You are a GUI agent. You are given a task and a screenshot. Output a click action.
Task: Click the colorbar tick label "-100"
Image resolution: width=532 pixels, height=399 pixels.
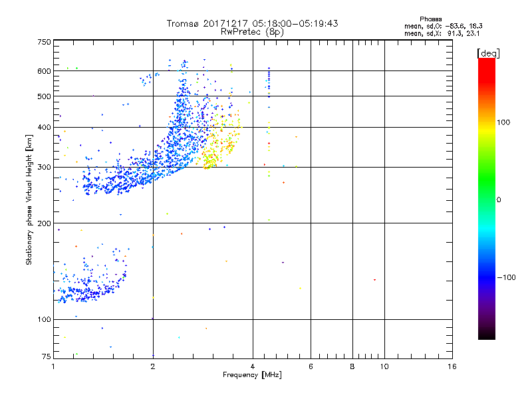[507, 277]
